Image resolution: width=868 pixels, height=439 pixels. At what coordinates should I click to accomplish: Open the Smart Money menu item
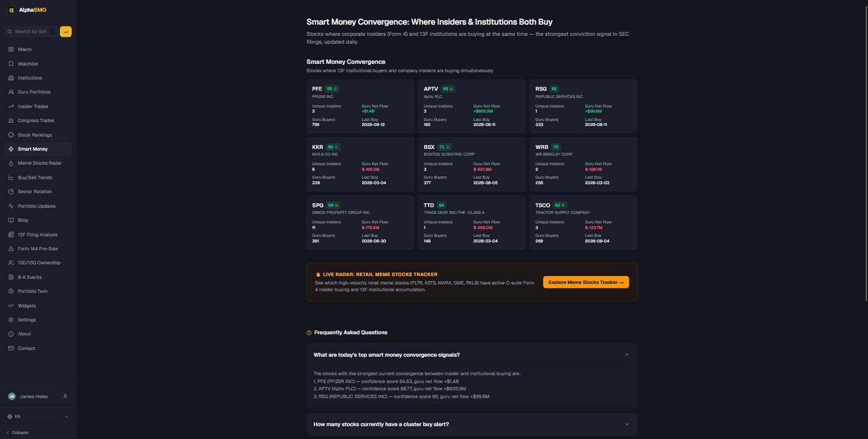pos(38,149)
